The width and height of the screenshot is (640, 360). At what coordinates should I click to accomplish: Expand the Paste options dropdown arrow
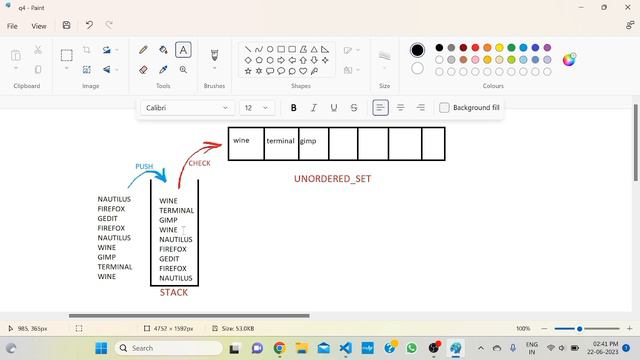click(16, 69)
